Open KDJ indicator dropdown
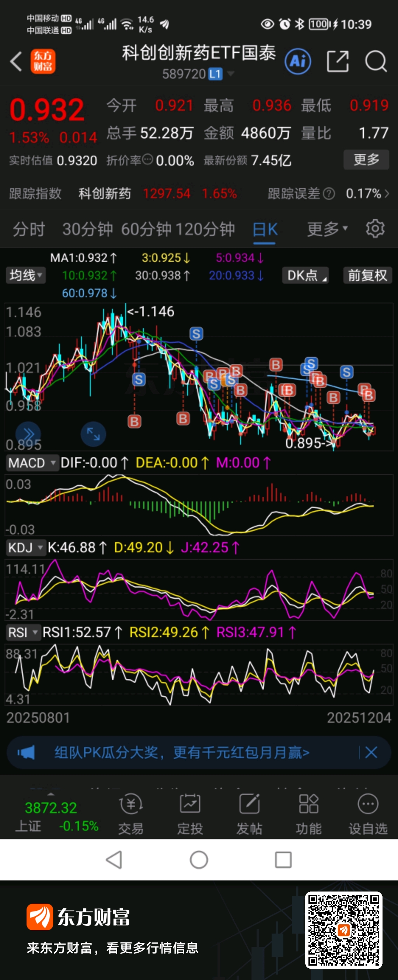The width and height of the screenshot is (398, 980). (26, 548)
